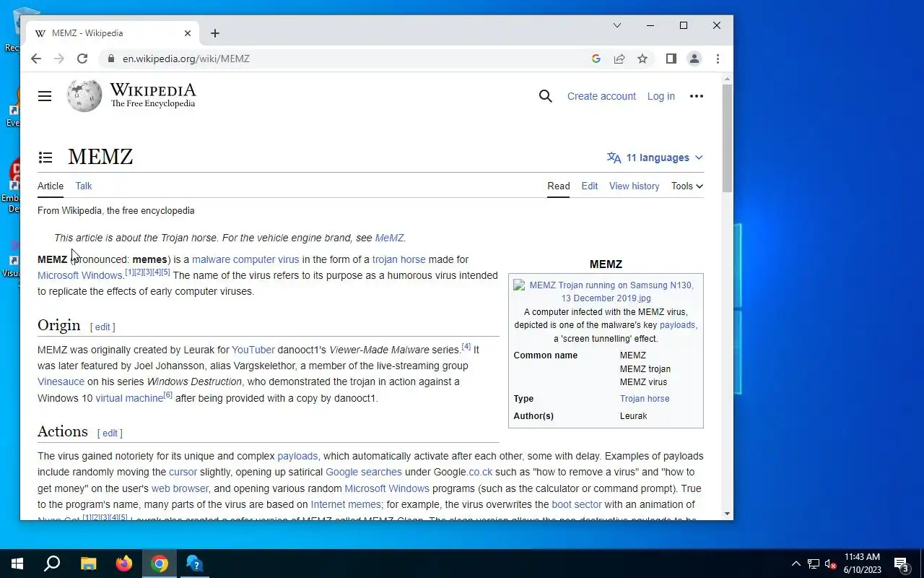Viewport: 924px width, 578px height.
Task: Open the Chrome profile avatar icon
Action: point(694,59)
